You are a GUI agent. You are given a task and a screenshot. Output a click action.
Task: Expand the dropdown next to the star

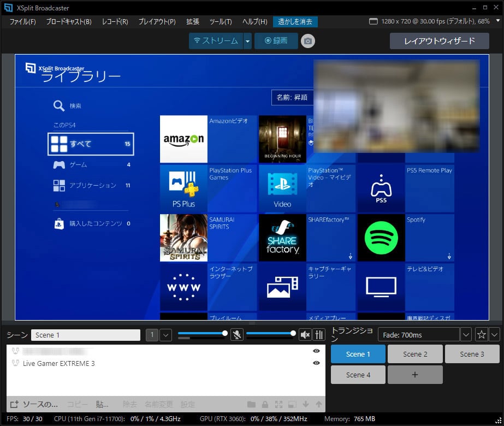(494, 335)
